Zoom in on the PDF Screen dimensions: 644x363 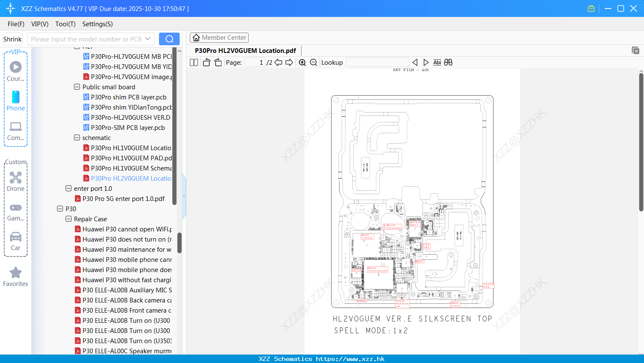click(302, 63)
